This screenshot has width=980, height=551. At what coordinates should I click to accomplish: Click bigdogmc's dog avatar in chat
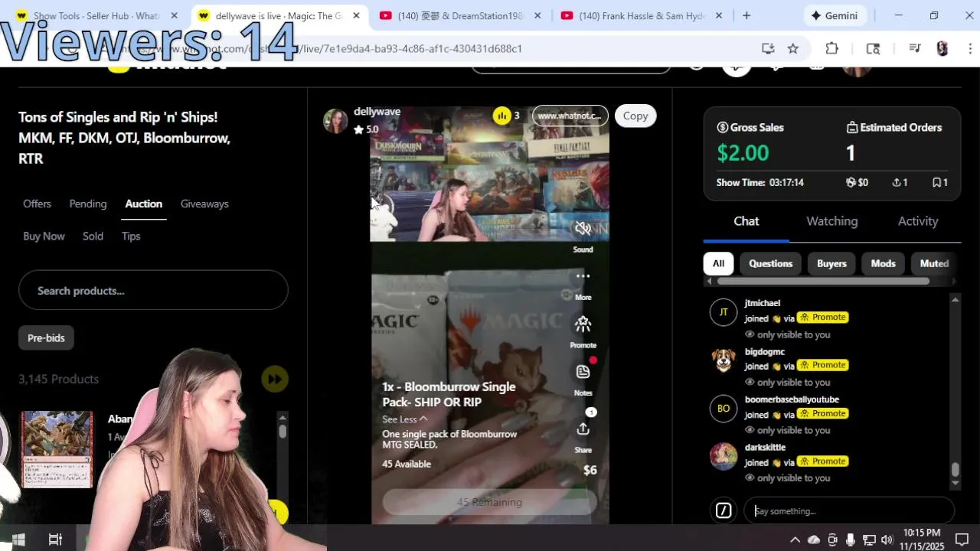[724, 360]
